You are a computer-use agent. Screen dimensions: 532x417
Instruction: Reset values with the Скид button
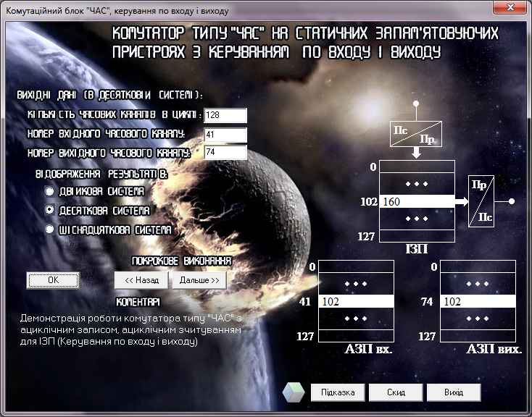click(396, 392)
